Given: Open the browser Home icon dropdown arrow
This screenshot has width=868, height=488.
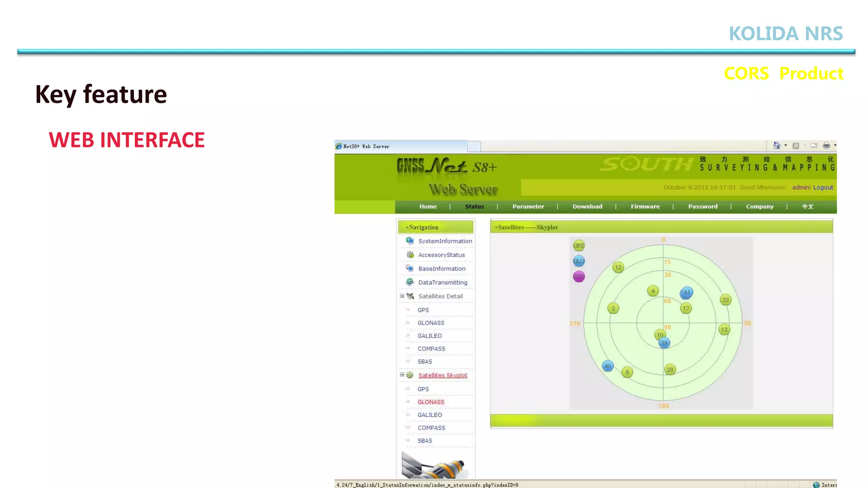Looking at the screenshot, I should point(786,145).
